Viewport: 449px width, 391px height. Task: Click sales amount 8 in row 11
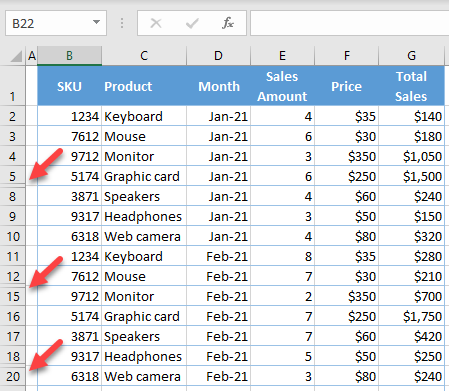(x=282, y=256)
